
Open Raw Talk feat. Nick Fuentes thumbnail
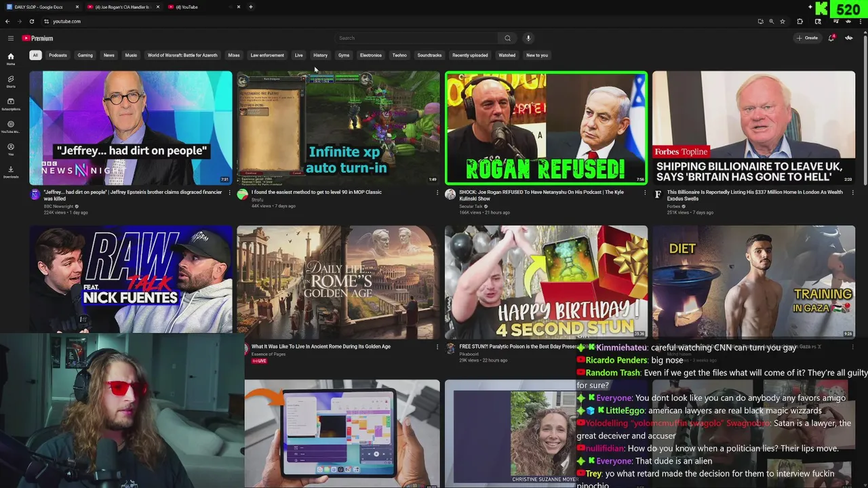[x=131, y=279]
